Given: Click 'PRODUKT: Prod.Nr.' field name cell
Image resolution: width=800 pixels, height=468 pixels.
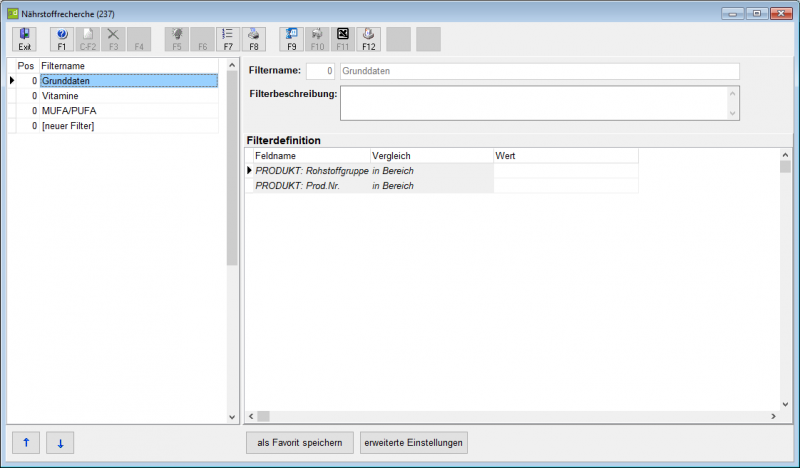Looking at the screenshot, I should pos(312,186).
